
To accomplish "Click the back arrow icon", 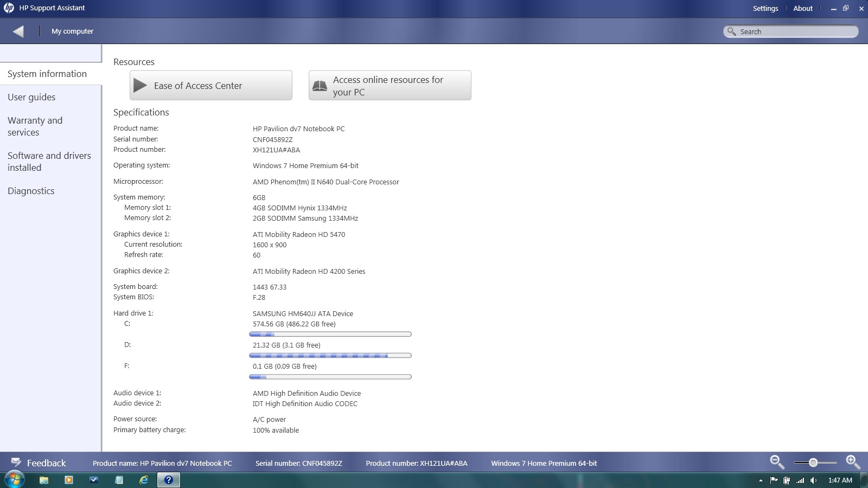I will tap(18, 31).
